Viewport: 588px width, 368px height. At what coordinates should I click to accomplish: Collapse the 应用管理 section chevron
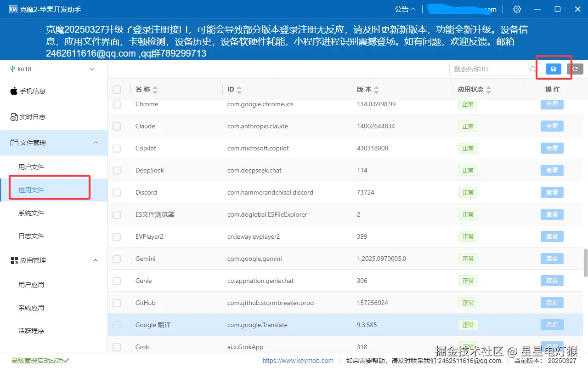[x=95, y=260]
